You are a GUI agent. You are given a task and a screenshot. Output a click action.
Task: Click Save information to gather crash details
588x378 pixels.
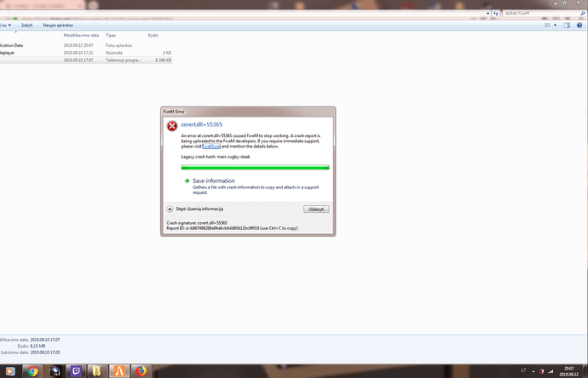point(213,180)
